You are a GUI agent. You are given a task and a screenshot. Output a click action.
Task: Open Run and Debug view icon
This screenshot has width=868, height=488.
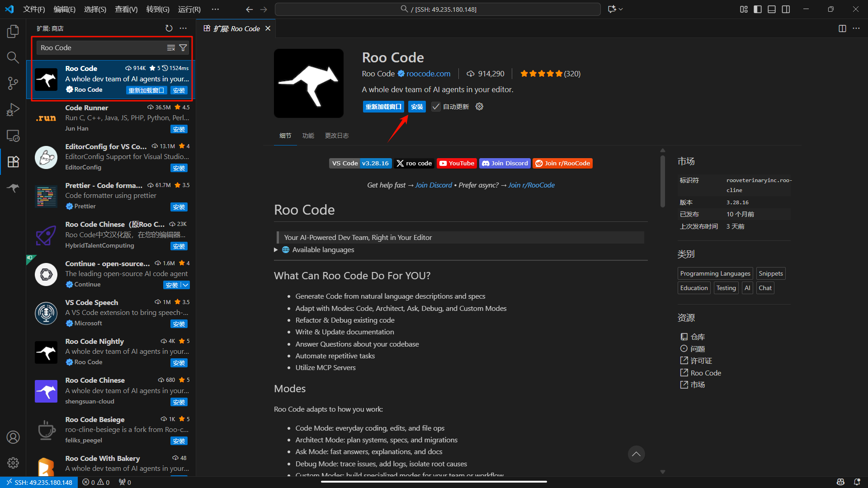coord(13,109)
